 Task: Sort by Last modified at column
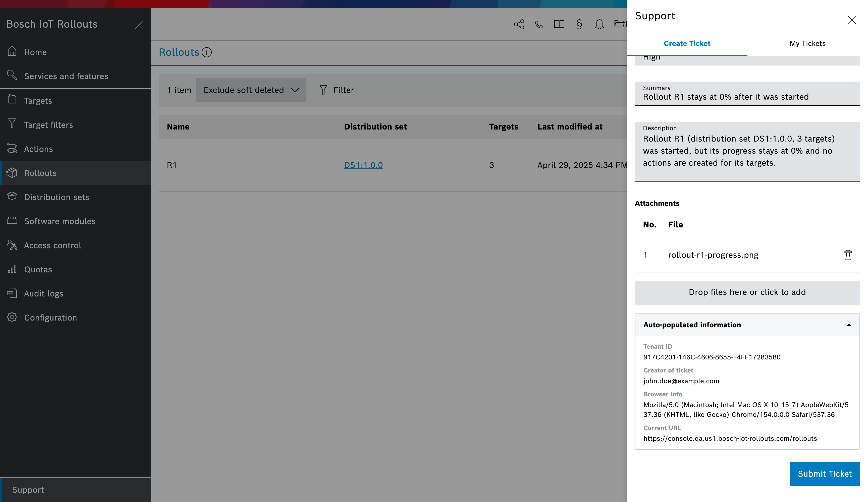pos(570,127)
